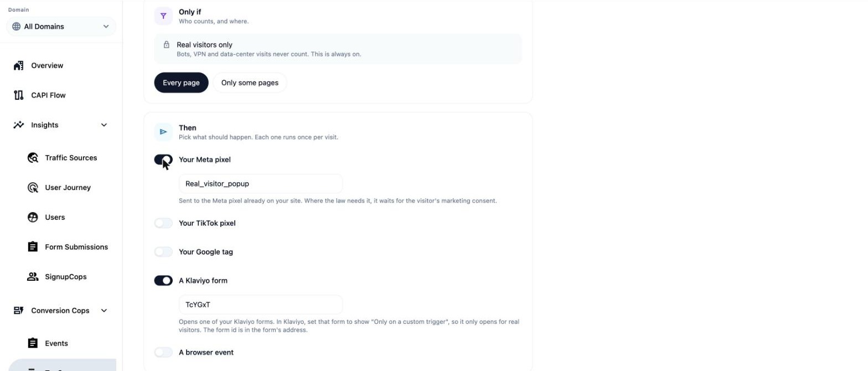Select the SignupCops people icon
The image size is (868, 371).
[33, 277]
